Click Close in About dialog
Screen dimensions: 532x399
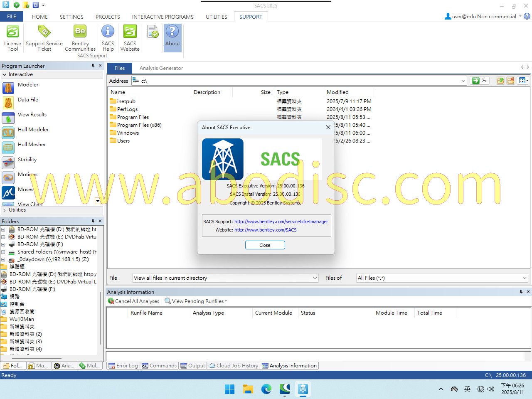[265, 245]
